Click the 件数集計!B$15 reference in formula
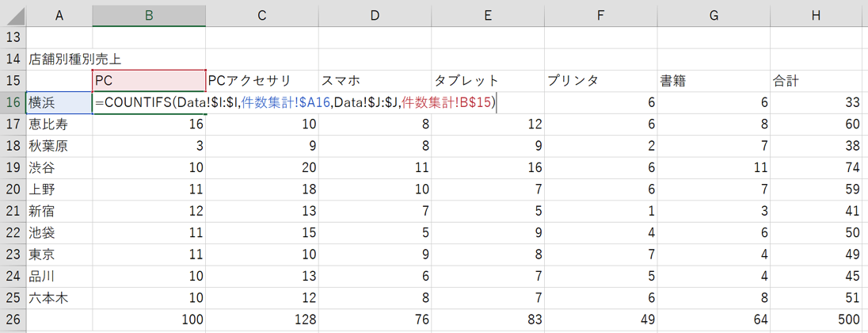 coord(447,103)
